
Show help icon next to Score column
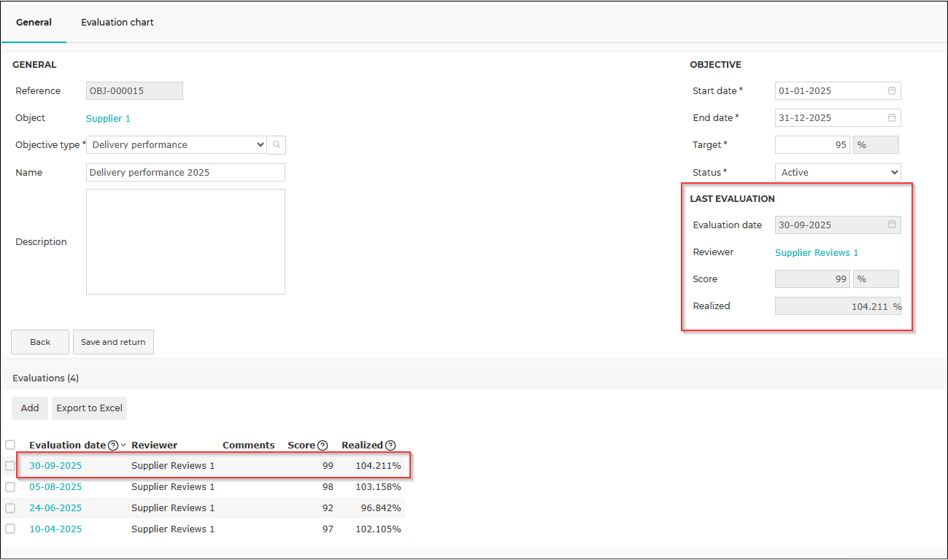click(323, 446)
